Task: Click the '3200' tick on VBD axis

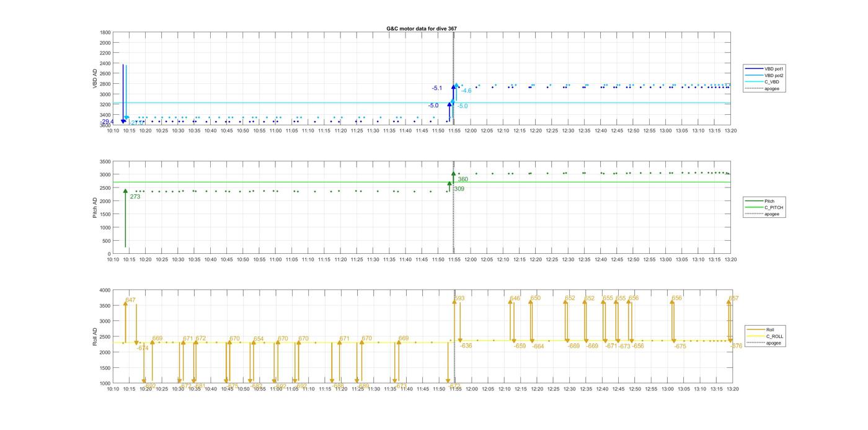Action: click(105, 104)
